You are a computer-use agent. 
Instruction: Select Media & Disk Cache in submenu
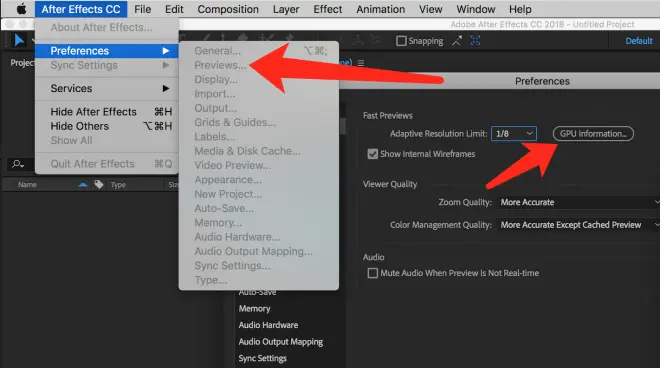click(258, 151)
